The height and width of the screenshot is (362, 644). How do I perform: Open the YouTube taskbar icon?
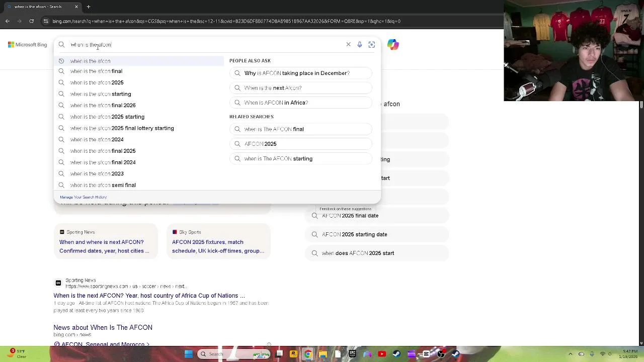382,354
